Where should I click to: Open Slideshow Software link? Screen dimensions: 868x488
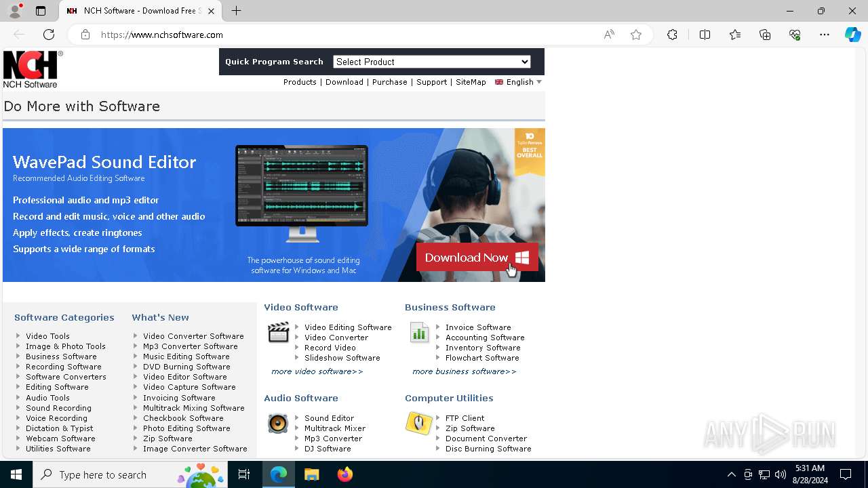pyautogui.click(x=342, y=358)
